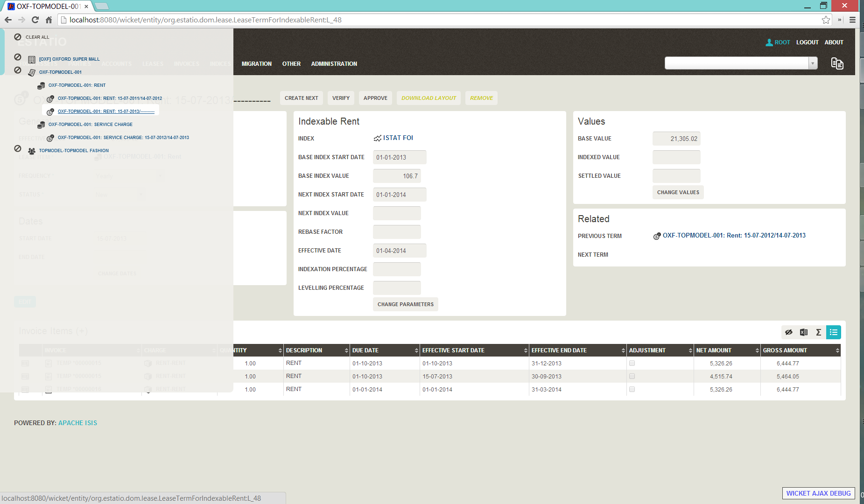The image size is (864, 504).
Task: Click the bookmarks copy icon in header
Action: tap(837, 63)
